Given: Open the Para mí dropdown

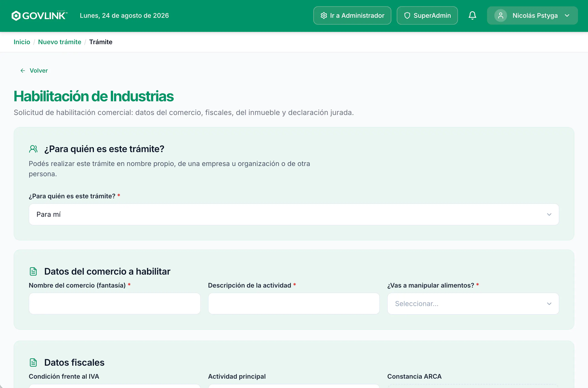Looking at the screenshot, I should click(x=294, y=214).
